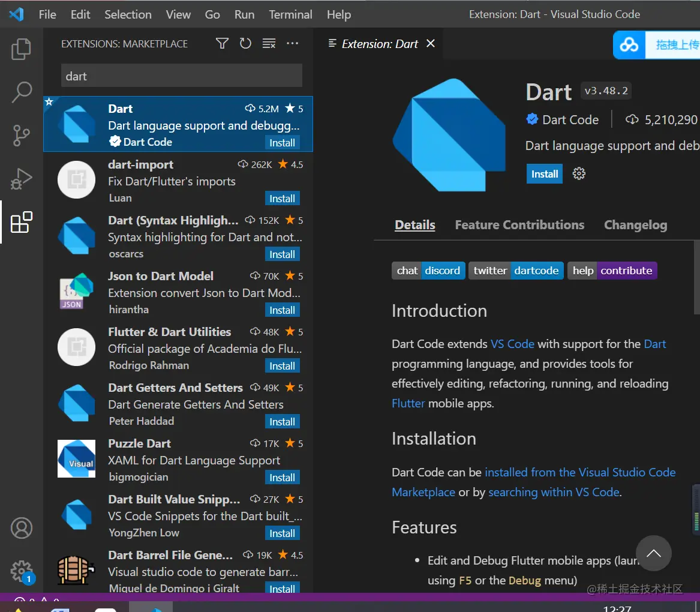The image size is (700, 612).
Task: Open the help contribute badge
Action: point(612,270)
